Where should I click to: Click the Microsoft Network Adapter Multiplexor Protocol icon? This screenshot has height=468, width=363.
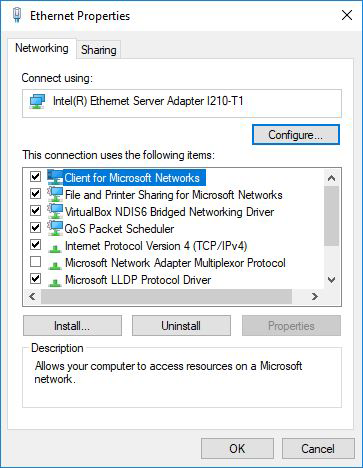55,265
